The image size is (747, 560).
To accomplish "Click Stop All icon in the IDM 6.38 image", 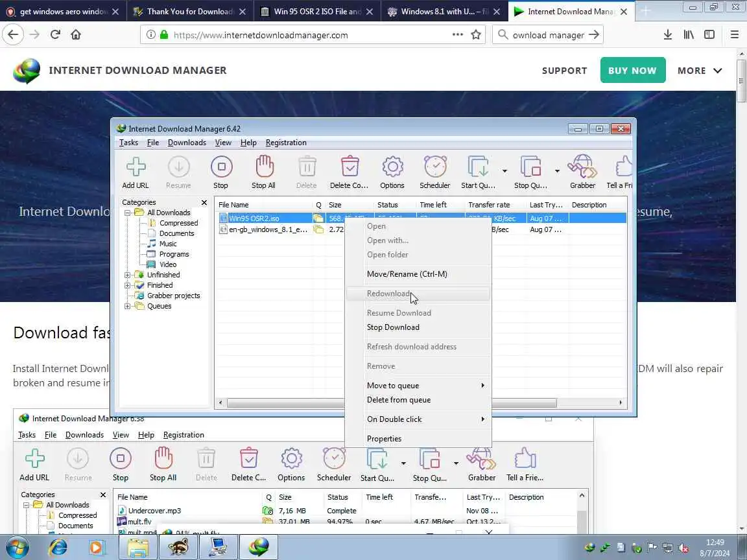I will [163, 458].
